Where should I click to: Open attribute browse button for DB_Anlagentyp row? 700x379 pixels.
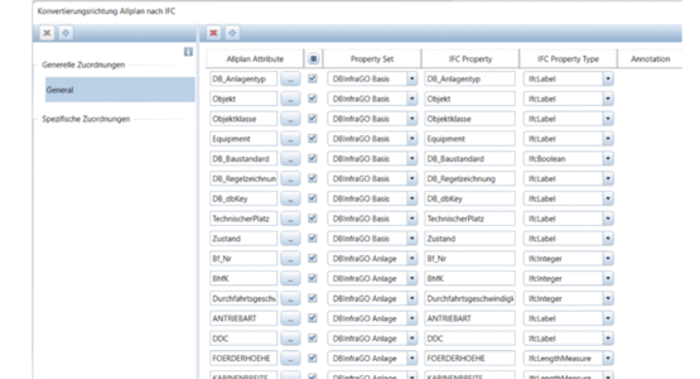point(290,79)
